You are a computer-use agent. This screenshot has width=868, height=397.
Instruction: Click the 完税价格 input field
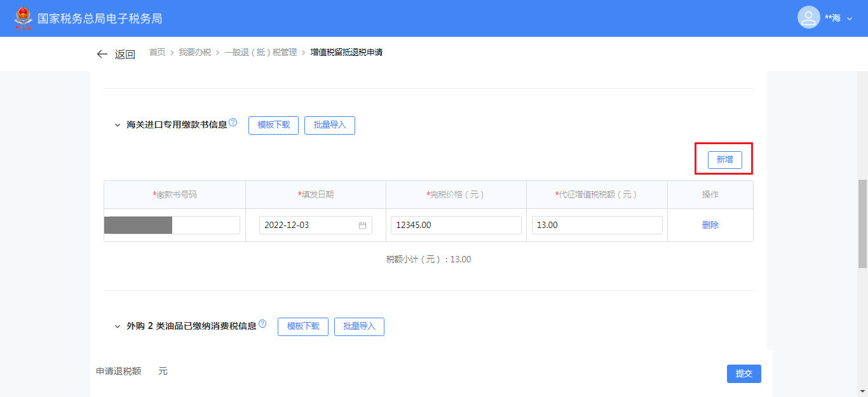(456, 225)
